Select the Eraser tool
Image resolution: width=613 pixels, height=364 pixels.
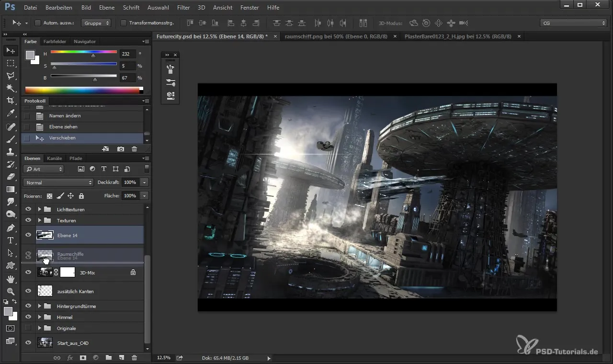[11, 177]
